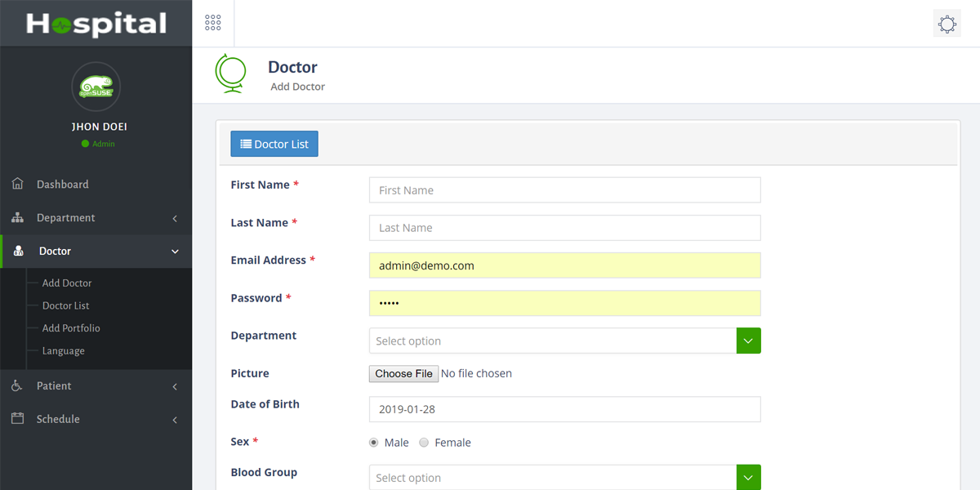Choose the Female radio button
The height and width of the screenshot is (490, 980).
pos(424,442)
